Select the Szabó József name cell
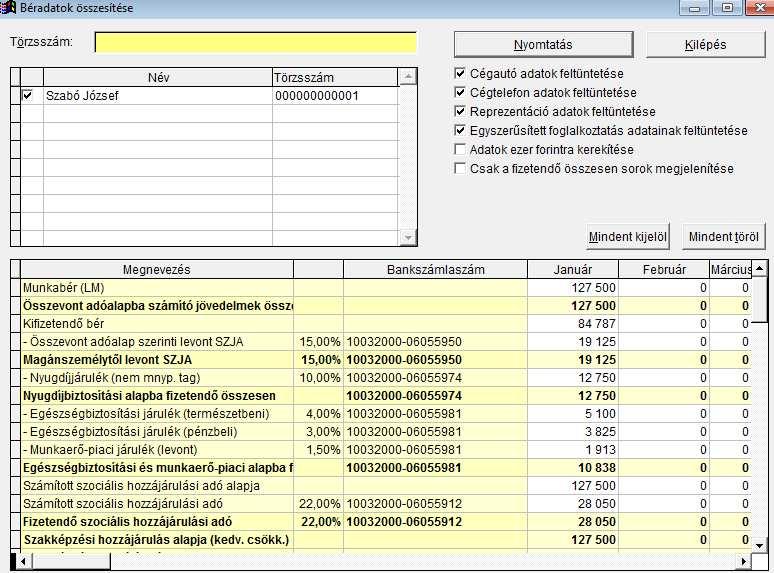 point(158,96)
